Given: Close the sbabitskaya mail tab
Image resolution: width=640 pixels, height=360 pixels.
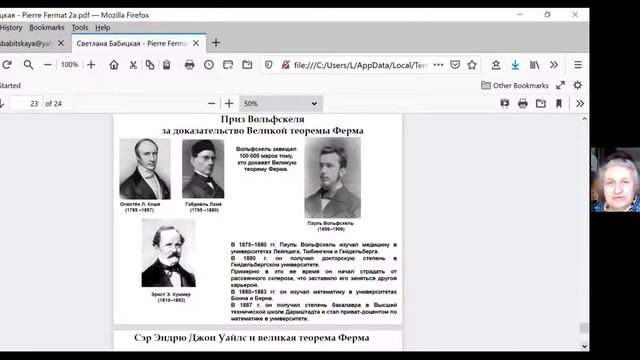Looking at the screenshot, I should (x=61, y=43).
